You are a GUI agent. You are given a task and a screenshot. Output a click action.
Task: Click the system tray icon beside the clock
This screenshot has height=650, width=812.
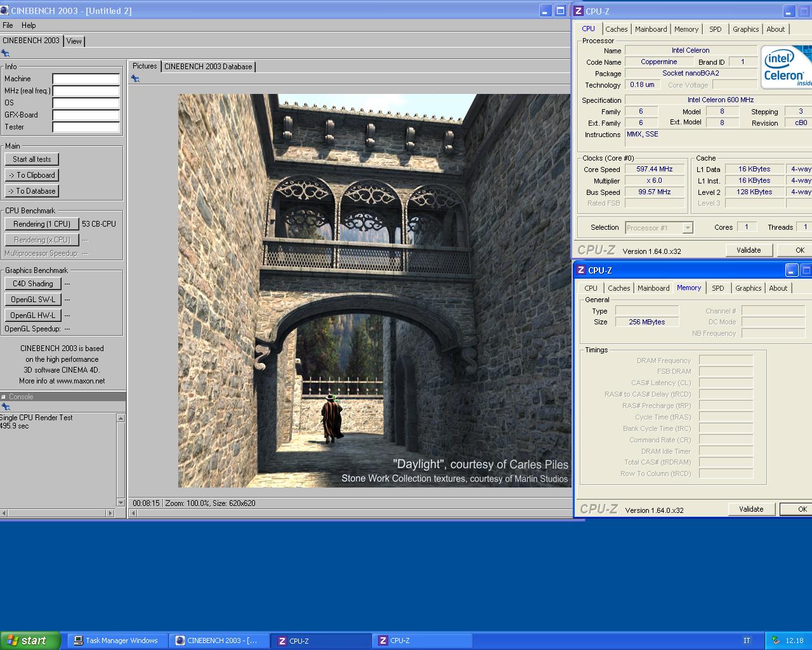click(775, 640)
